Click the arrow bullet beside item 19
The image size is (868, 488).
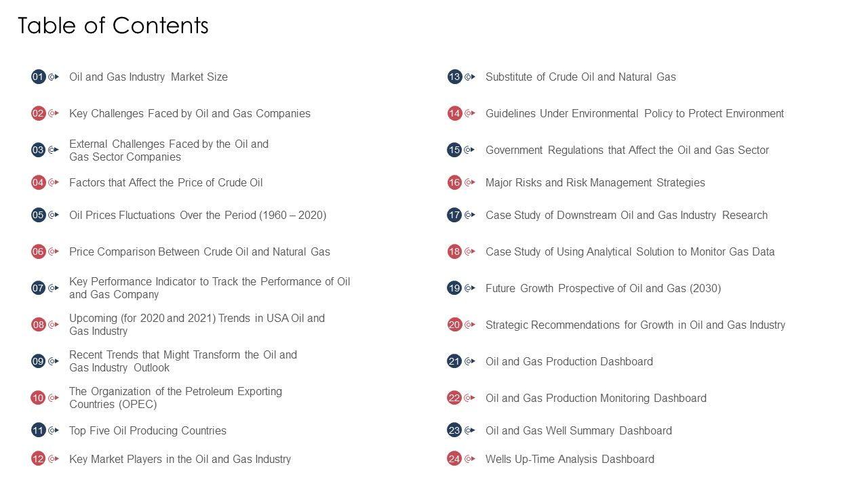(470, 288)
